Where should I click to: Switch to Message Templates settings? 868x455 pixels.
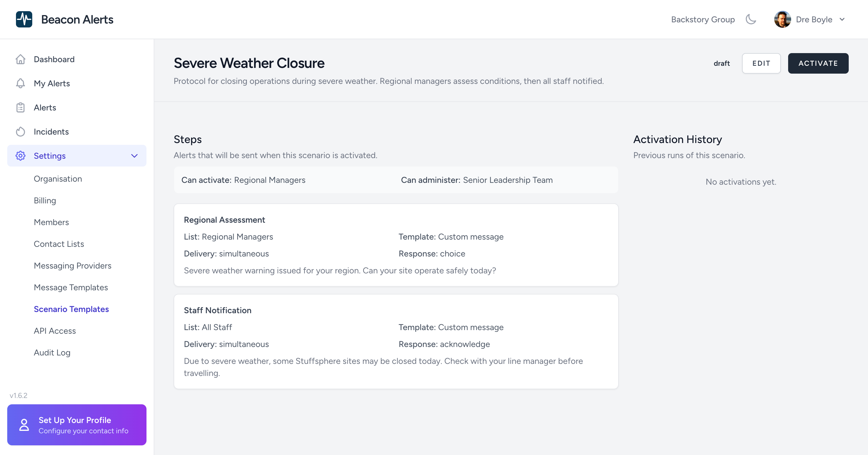coord(71,287)
